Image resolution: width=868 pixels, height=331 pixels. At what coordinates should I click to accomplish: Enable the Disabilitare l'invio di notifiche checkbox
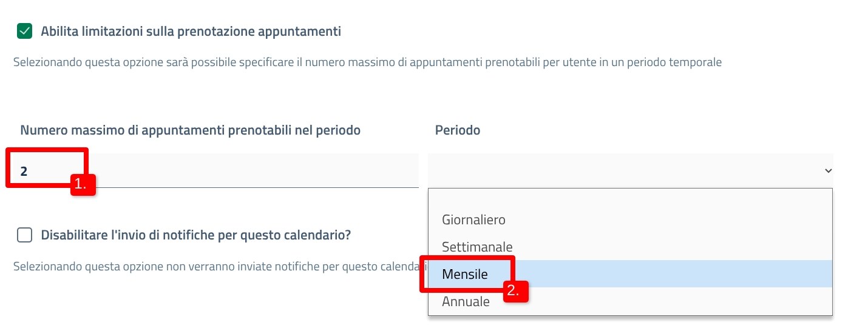pos(24,235)
